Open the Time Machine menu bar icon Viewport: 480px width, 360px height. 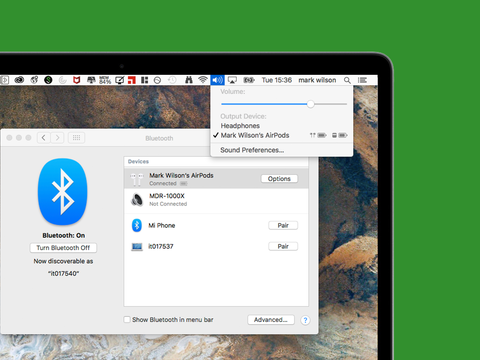point(172,80)
